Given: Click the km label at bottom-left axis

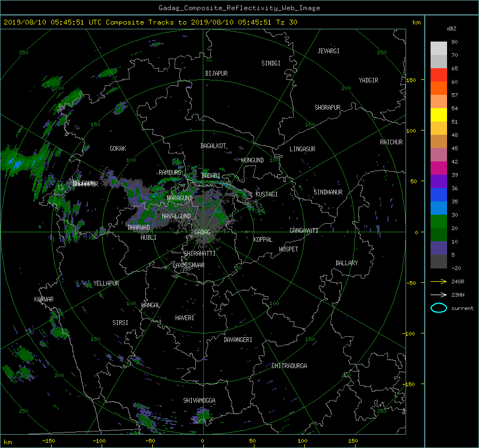Looking at the screenshot, I should (7, 442).
